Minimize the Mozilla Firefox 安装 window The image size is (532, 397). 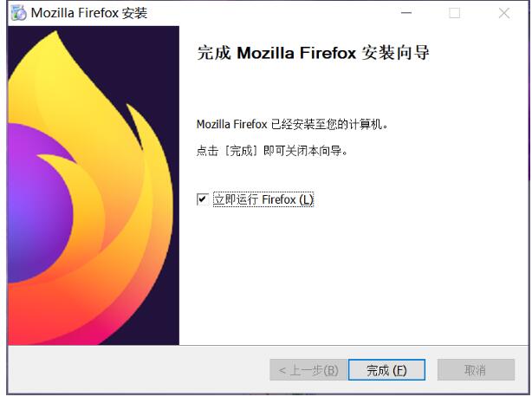coord(406,13)
